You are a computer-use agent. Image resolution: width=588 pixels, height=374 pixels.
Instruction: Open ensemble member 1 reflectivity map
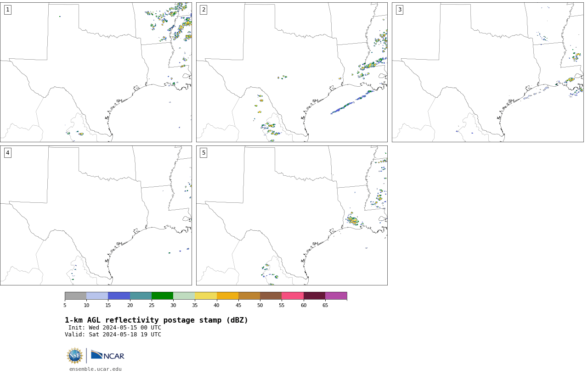tap(96, 72)
